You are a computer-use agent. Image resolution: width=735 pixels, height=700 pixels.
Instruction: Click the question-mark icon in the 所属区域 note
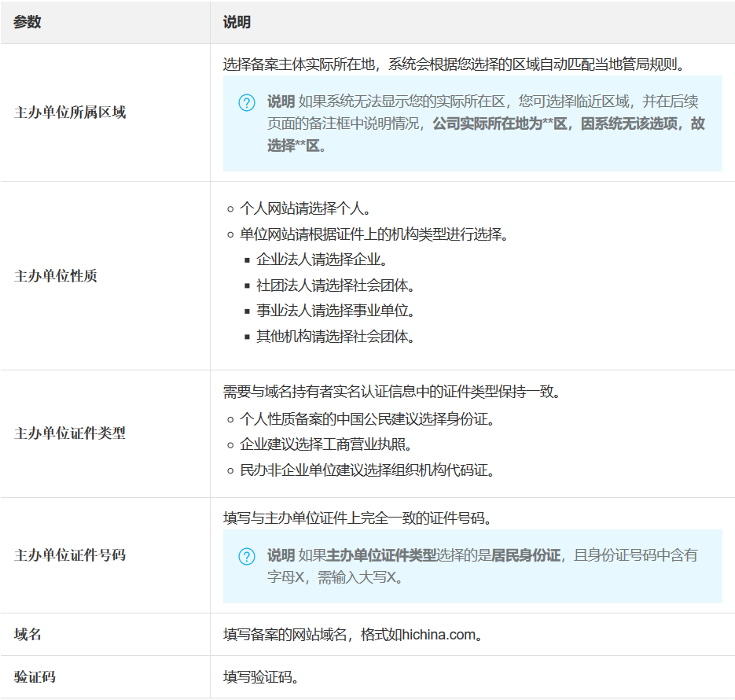point(247,103)
